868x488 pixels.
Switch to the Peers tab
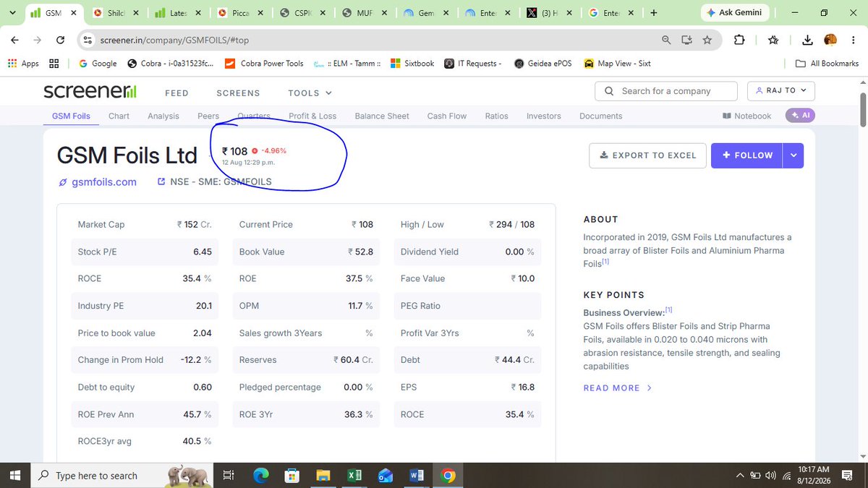pyautogui.click(x=208, y=116)
